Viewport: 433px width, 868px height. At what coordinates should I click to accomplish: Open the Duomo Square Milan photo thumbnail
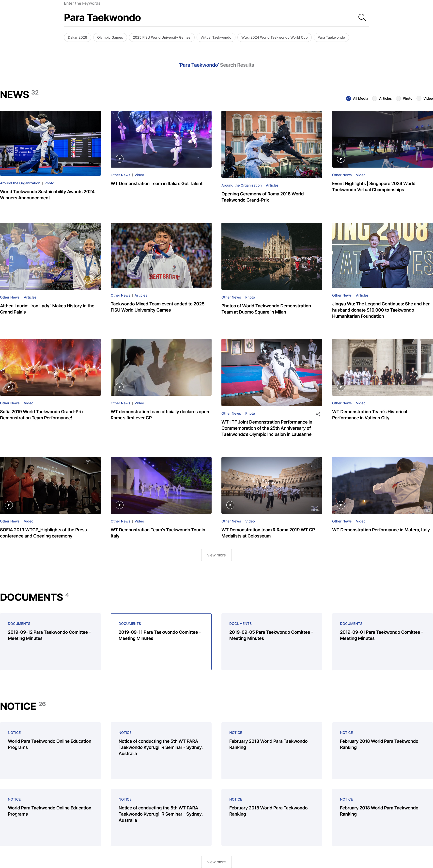tap(272, 256)
